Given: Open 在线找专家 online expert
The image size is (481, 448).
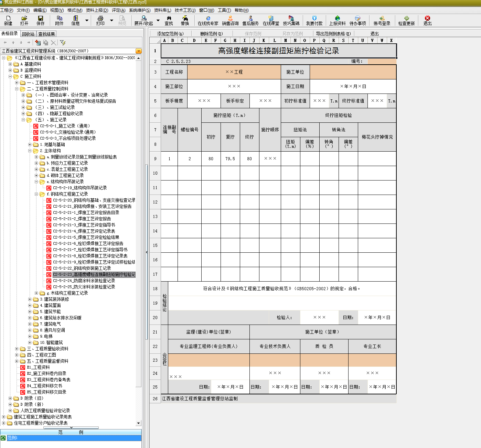Looking at the screenshot, I should click(208, 20).
